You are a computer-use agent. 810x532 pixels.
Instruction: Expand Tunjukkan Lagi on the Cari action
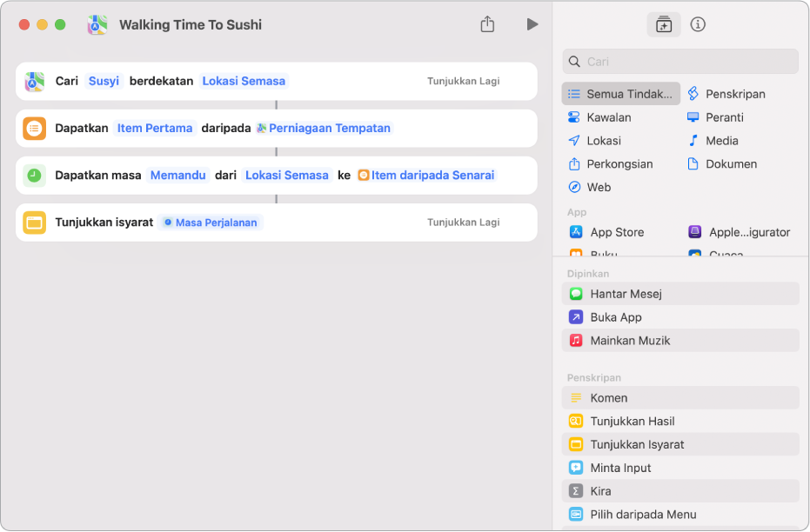point(463,81)
